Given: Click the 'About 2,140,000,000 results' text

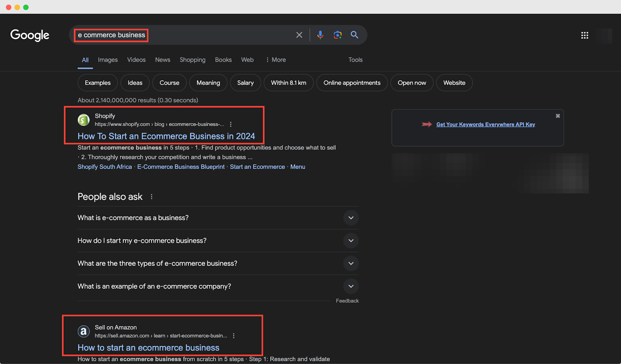Looking at the screenshot, I should (x=138, y=100).
